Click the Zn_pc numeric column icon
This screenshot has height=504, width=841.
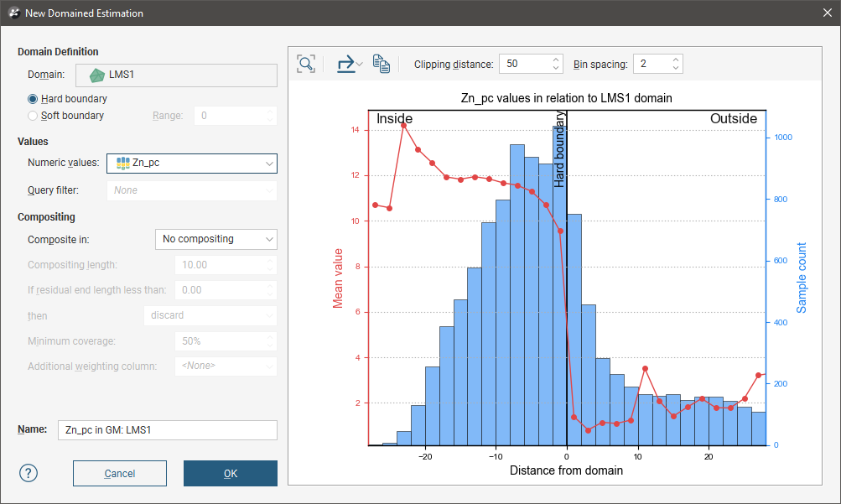click(x=123, y=163)
